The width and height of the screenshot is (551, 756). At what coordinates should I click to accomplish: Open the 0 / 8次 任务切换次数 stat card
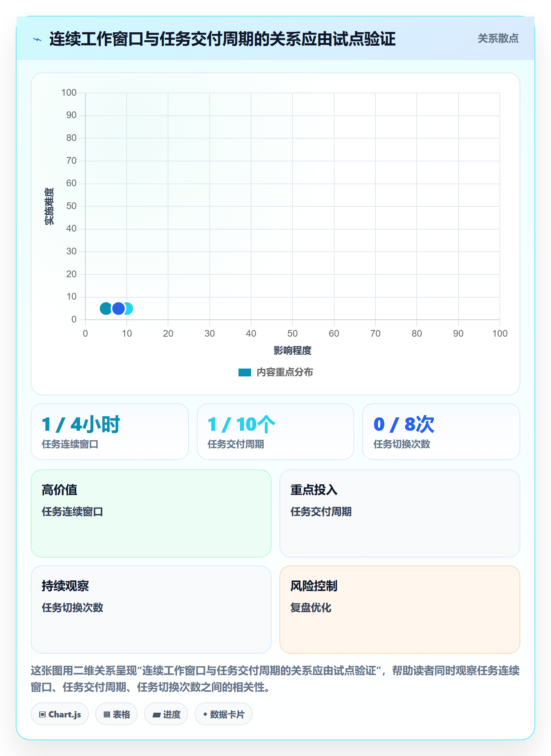coord(441,432)
